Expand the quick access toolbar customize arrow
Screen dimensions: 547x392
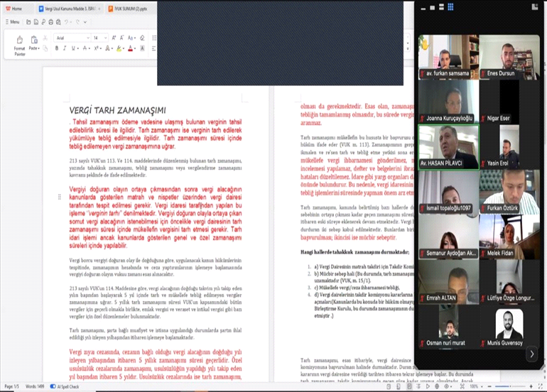click(x=85, y=22)
